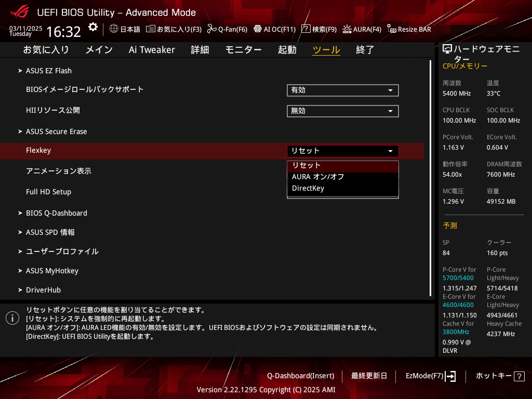Click the 3800MHz cache value
This screenshot has width=532, height=399.
click(x=456, y=332)
